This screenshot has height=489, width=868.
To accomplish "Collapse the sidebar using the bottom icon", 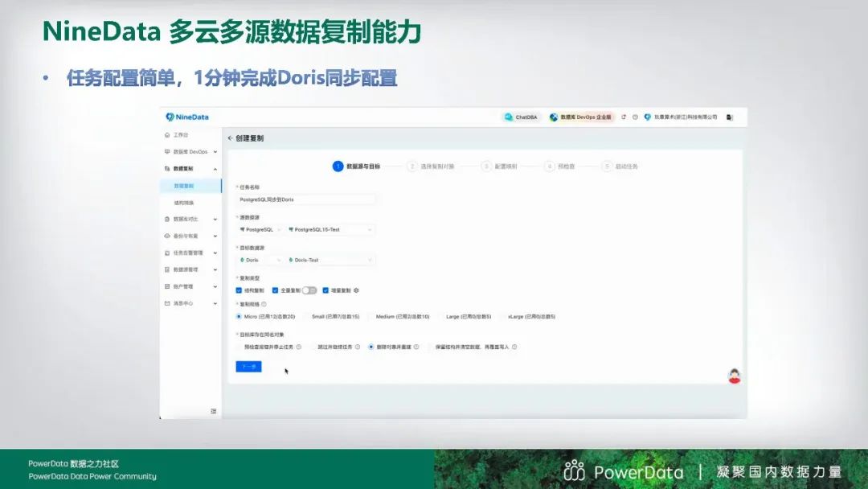I will [x=214, y=411].
